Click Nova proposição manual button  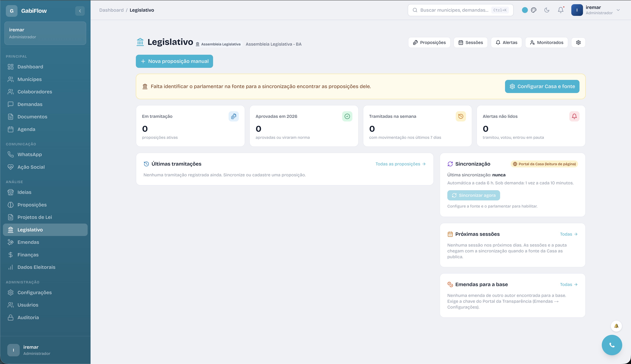175,61
